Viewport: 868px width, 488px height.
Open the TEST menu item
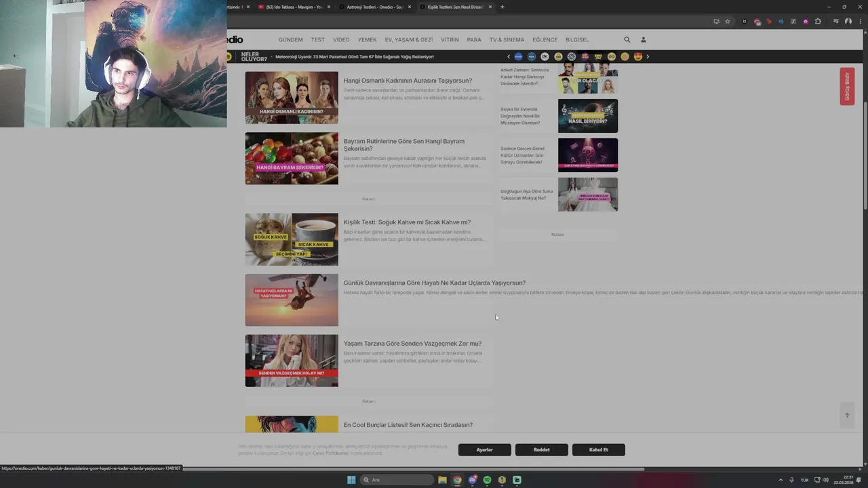click(318, 40)
